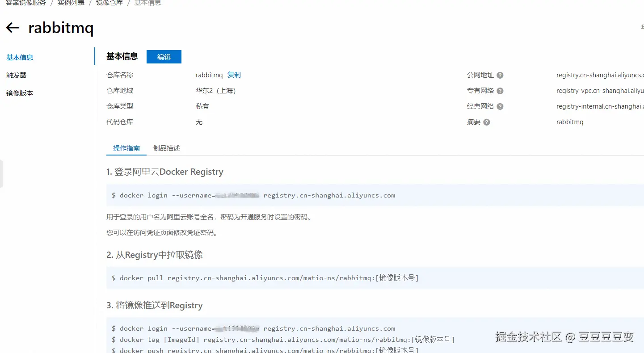Click heading 3. 将镜像推送到Registry

click(155, 306)
